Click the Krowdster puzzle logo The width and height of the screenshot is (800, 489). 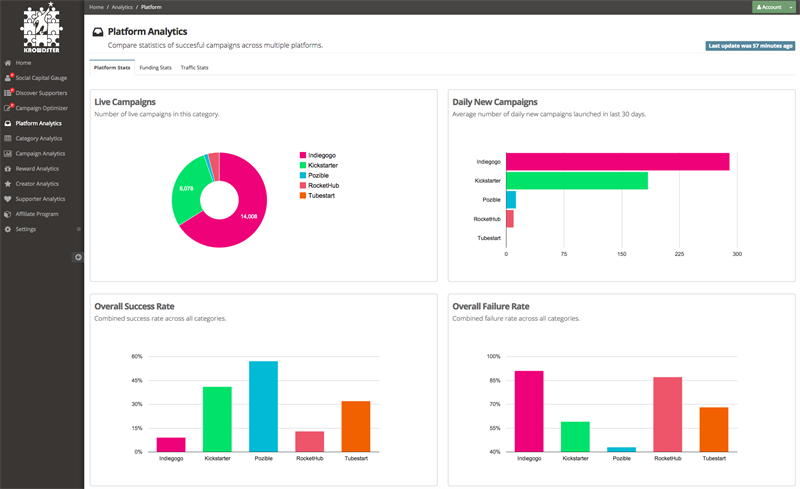point(41,27)
